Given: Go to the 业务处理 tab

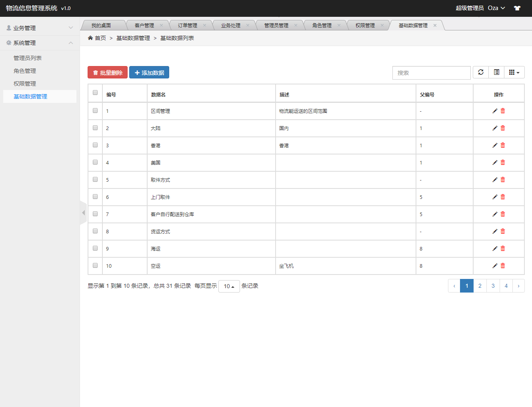Looking at the screenshot, I should (x=231, y=25).
